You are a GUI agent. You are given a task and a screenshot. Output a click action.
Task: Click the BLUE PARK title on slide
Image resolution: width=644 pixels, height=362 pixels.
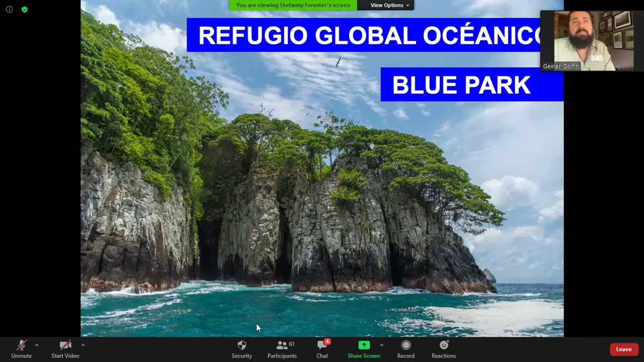461,85
